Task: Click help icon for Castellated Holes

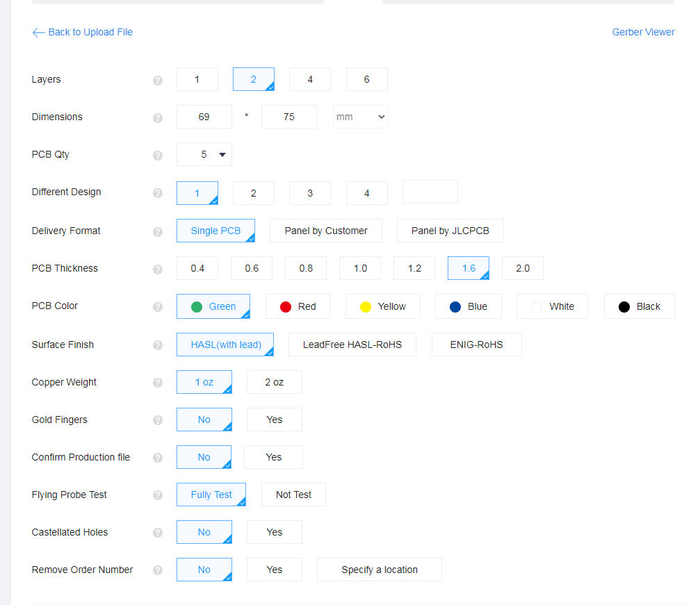Action: point(158,533)
